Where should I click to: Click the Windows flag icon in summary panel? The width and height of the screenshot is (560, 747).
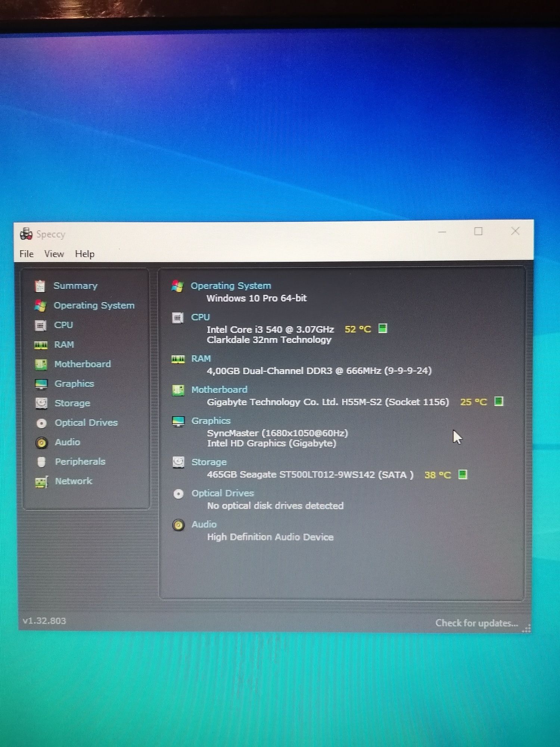coord(177,286)
